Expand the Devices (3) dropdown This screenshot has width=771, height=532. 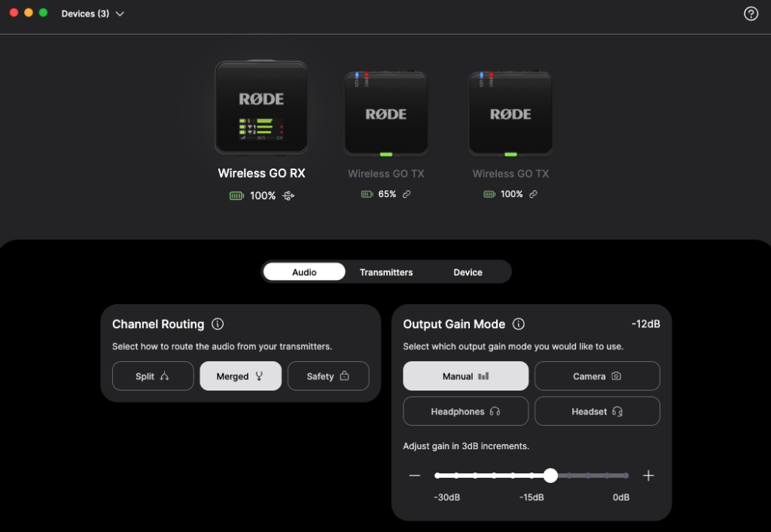click(x=93, y=13)
